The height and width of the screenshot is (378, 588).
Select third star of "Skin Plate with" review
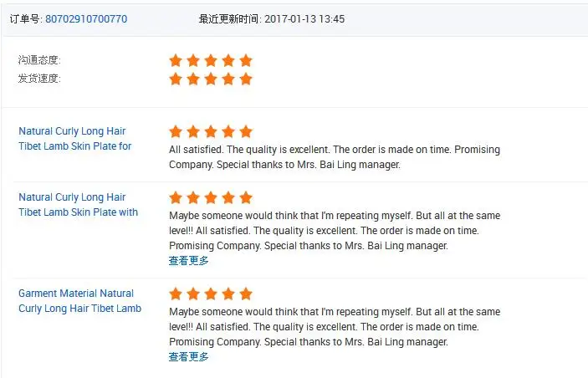(x=211, y=197)
